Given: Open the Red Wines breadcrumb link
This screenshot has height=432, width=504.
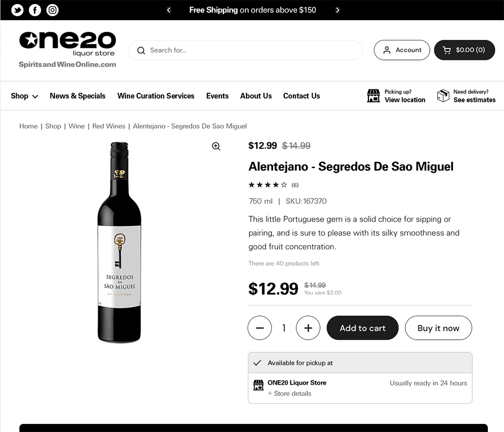Looking at the screenshot, I should point(109,126).
